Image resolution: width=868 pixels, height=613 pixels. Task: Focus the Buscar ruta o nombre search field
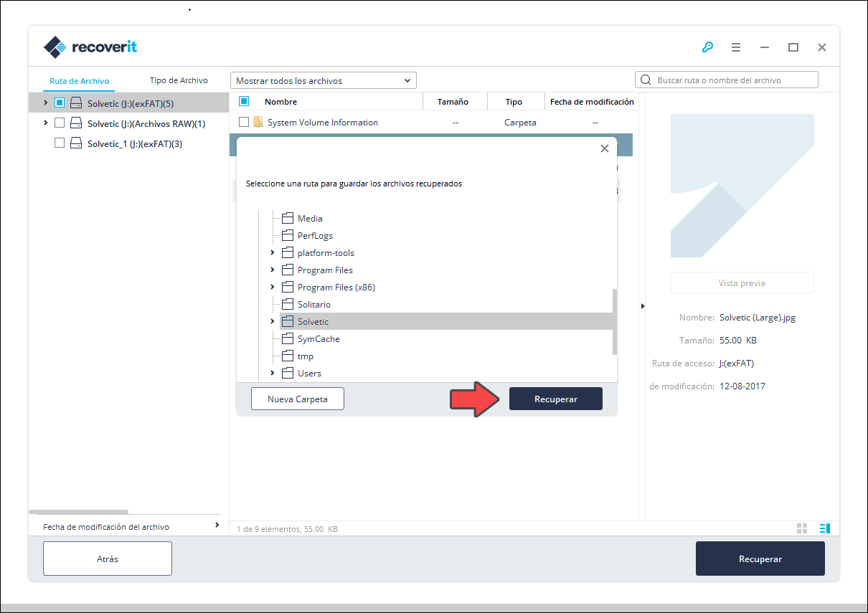pyautogui.click(x=727, y=80)
